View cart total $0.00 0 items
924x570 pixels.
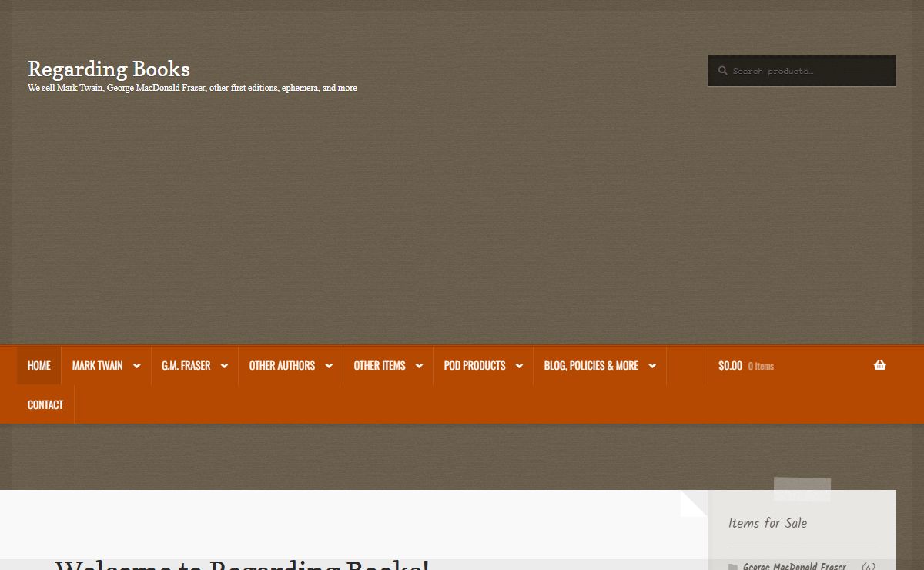pyautogui.click(x=746, y=366)
